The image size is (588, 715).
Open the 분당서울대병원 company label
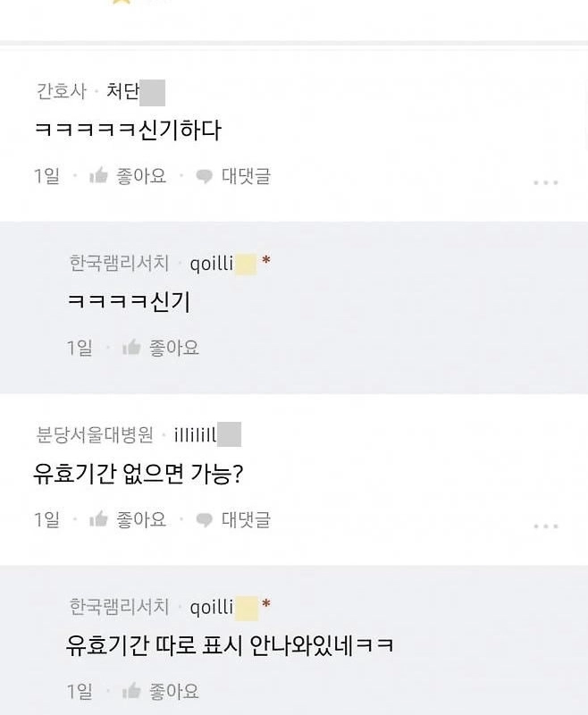pos(95,435)
